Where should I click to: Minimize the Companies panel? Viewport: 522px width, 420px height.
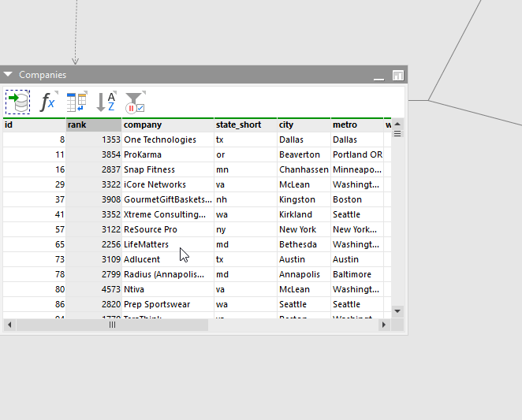[378, 79]
